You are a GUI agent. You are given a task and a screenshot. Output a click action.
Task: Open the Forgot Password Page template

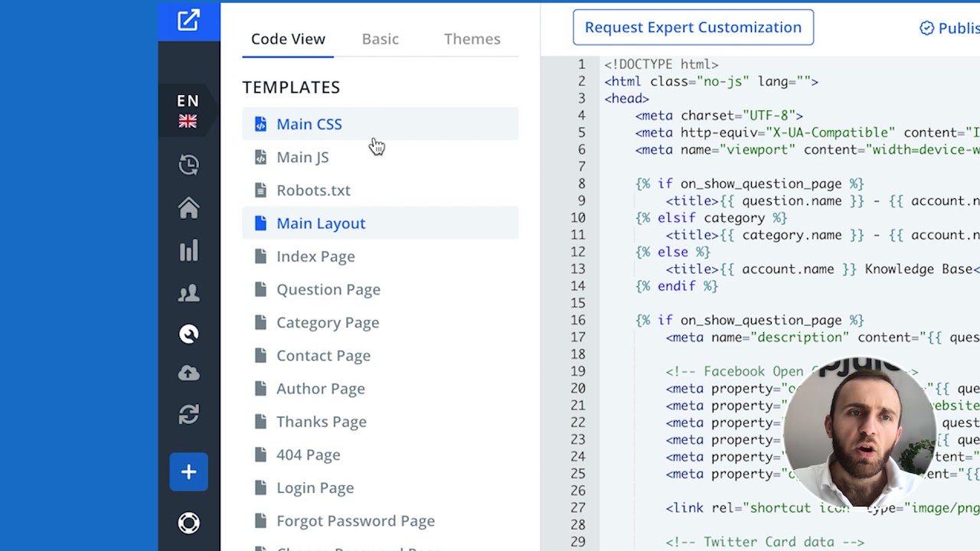pyautogui.click(x=381, y=520)
